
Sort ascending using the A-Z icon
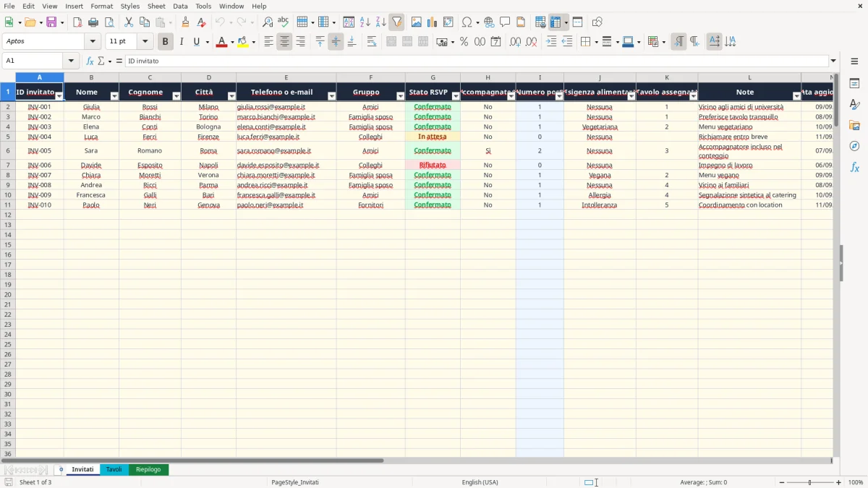pyautogui.click(x=365, y=22)
